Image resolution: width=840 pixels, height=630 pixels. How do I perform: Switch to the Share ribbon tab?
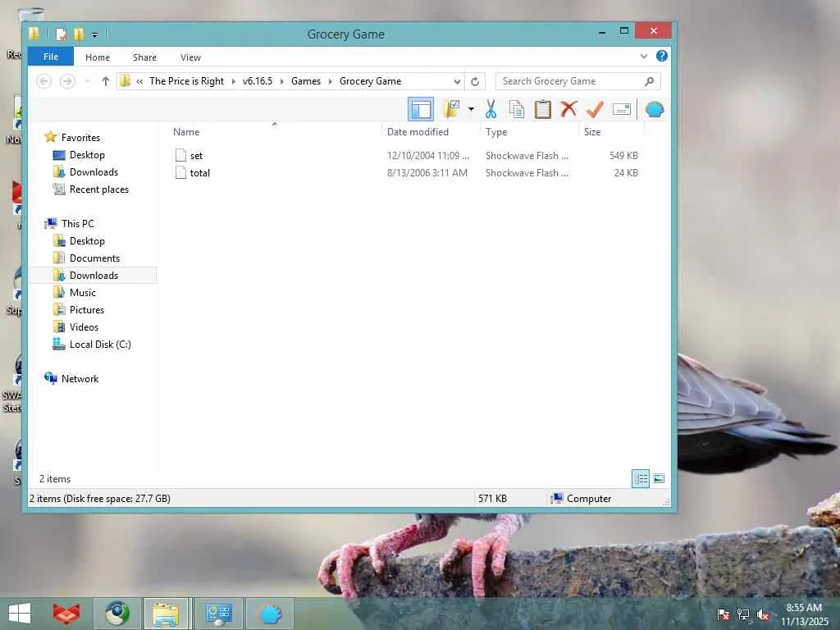(x=144, y=57)
